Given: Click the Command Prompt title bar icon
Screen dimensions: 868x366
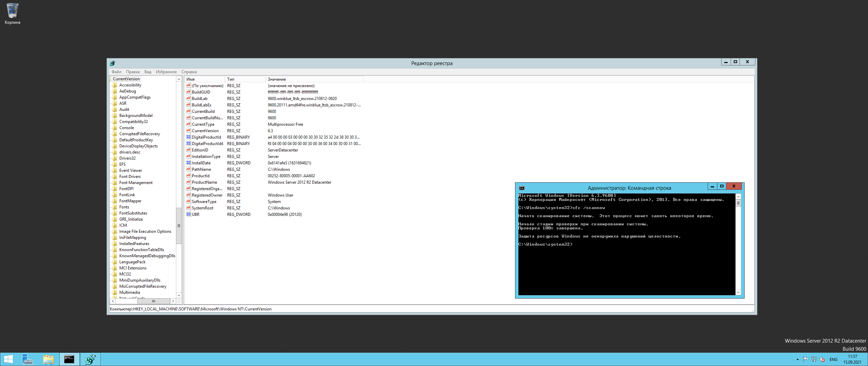Looking at the screenshot, I should (522, 188).
